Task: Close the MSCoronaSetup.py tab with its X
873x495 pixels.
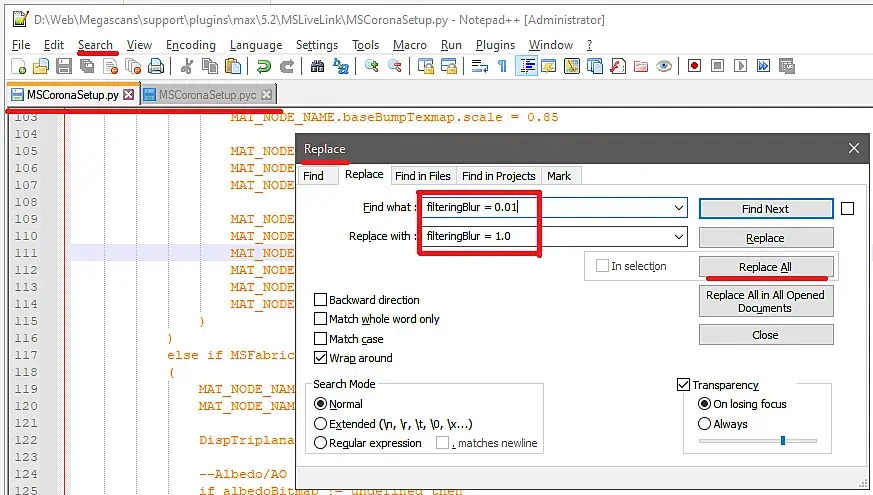Action: pyautogui.click(x=129, y=95)
